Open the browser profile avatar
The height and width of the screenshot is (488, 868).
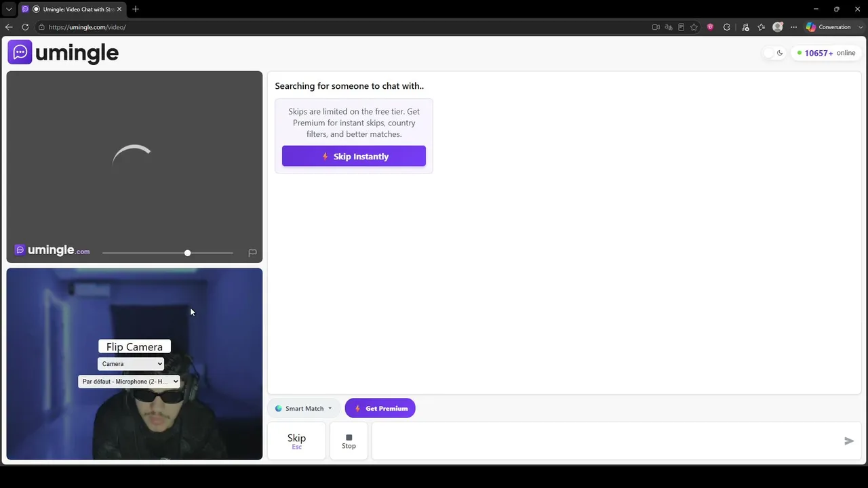coord(778,27)
